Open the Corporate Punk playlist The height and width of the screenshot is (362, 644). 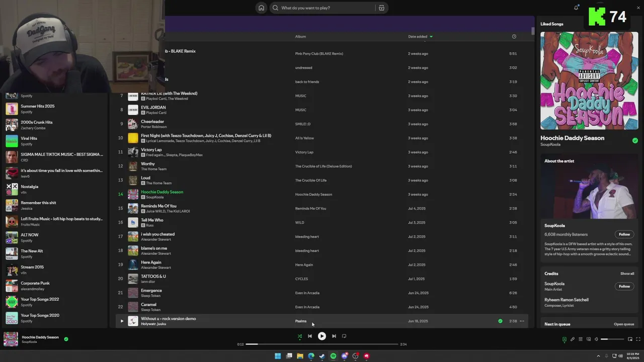tap(54, 286)
